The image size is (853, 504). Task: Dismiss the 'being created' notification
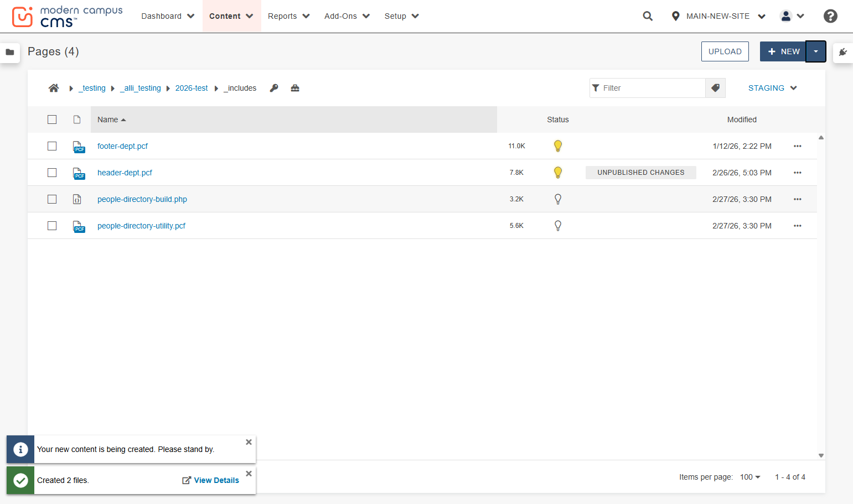249,442
